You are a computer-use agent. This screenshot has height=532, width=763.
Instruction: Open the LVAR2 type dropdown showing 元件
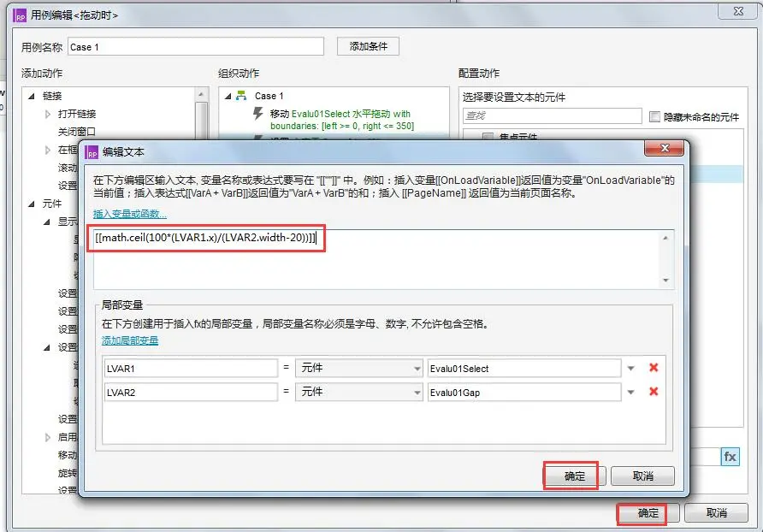[x=358, y=392]
